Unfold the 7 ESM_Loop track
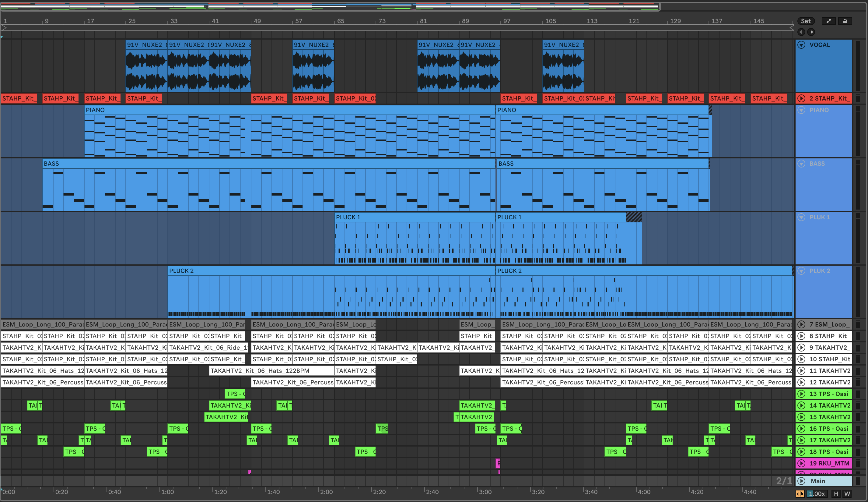This screenshot has width=868, height=502. coord(802,324)
